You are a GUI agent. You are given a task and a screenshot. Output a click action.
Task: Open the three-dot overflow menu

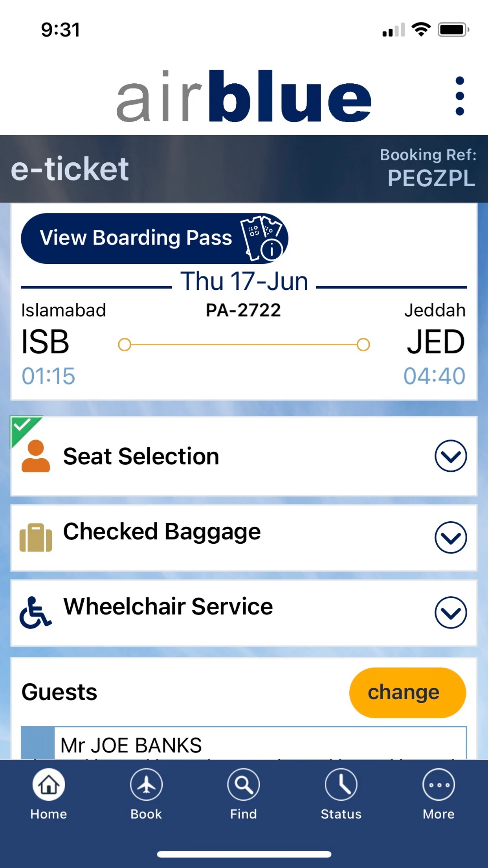459,96
